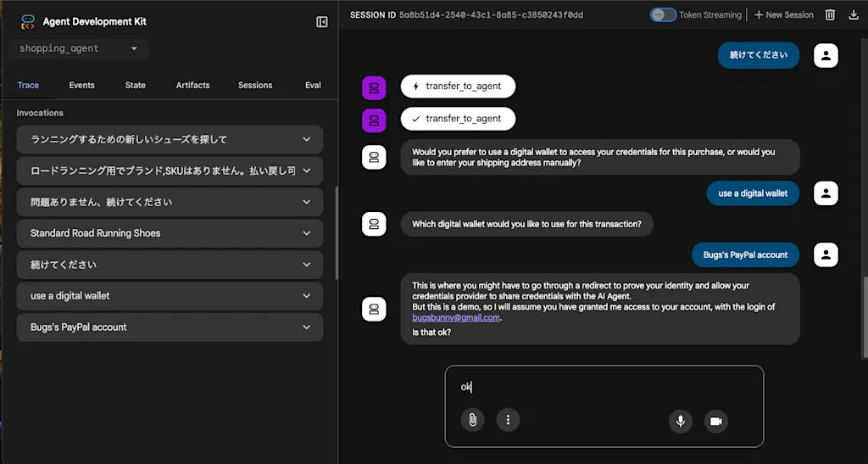This screenshot has height=464, width=868.
Task: Activate the microphone icon
Action: [681, 421]
